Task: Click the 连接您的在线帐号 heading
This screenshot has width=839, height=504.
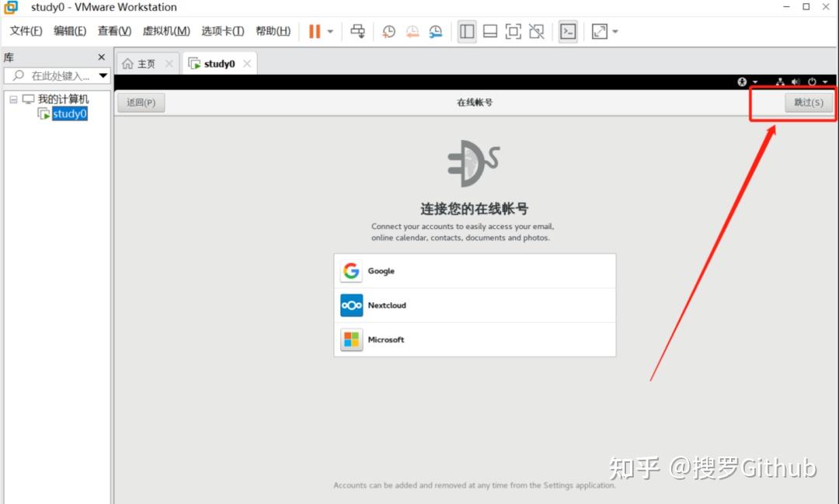Action: click(x=474, y=209)
